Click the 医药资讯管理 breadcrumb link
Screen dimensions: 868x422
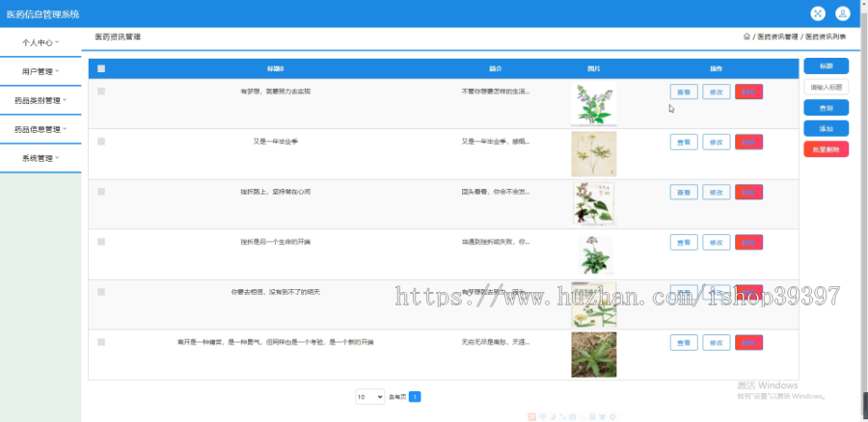pos(777,37)
